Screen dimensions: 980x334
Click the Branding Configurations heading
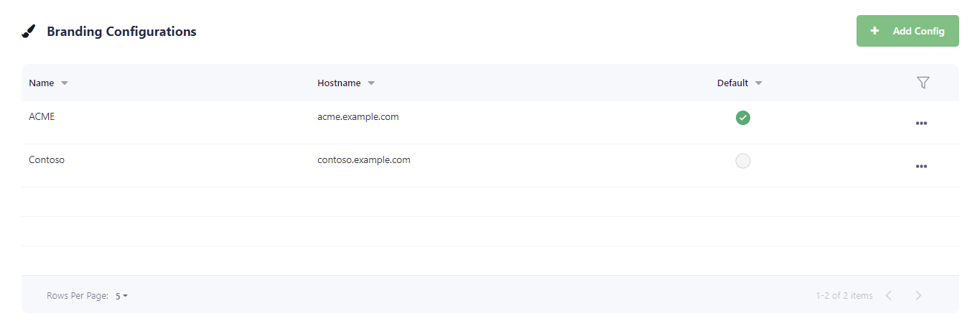coord(121,32)
